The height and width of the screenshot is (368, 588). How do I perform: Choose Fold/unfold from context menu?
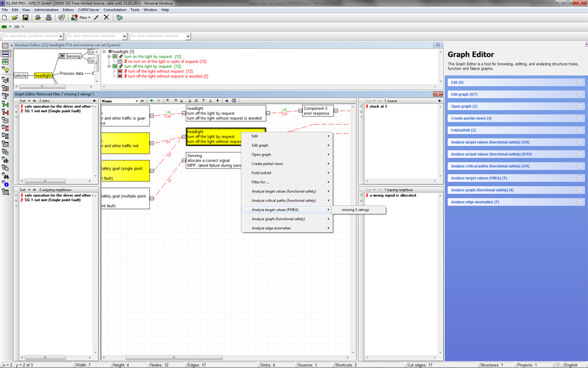[287, 173]
